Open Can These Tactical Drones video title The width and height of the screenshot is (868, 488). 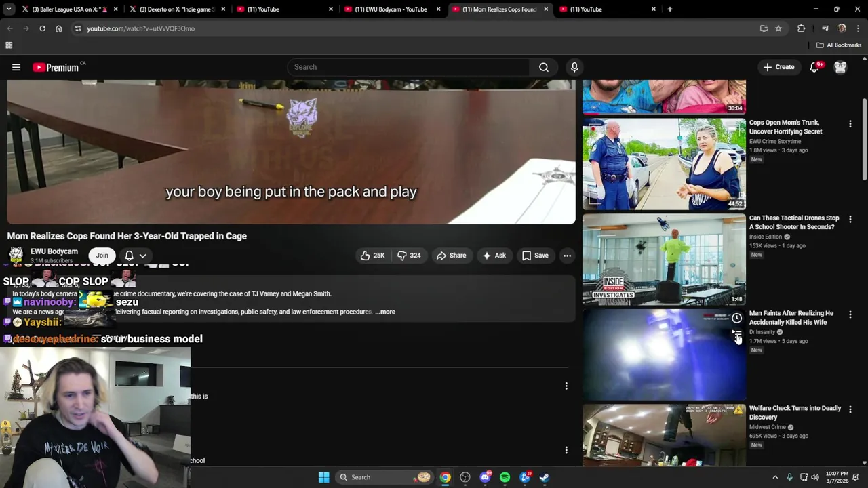(794, 222)
